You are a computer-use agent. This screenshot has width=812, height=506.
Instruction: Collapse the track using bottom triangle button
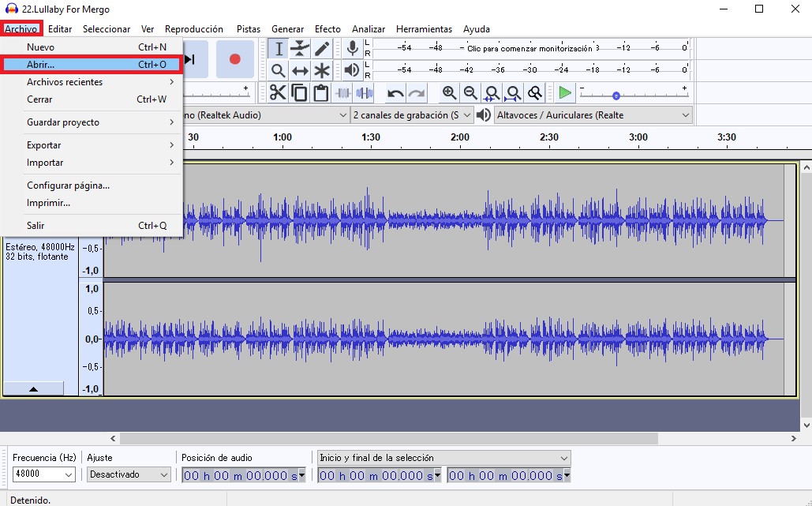click(x=33, y=388)
